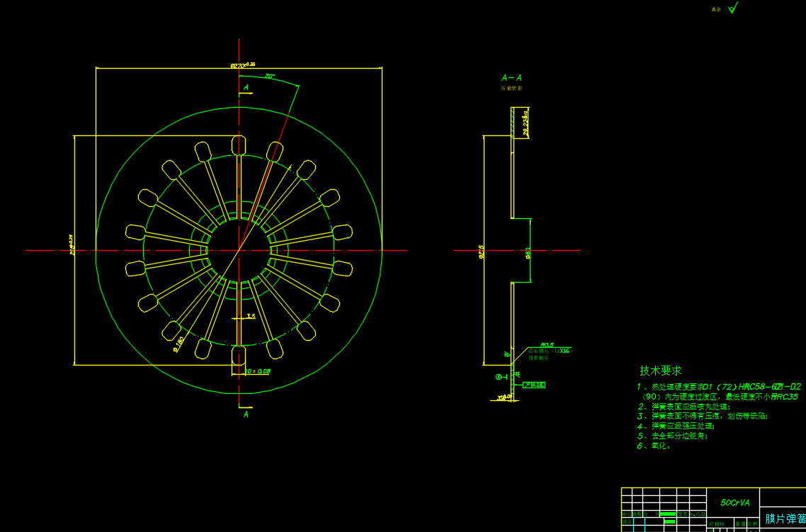Select the 10±0.08 slot width dimension
This screenshot has width=806, height=532.
click(257, 371)
